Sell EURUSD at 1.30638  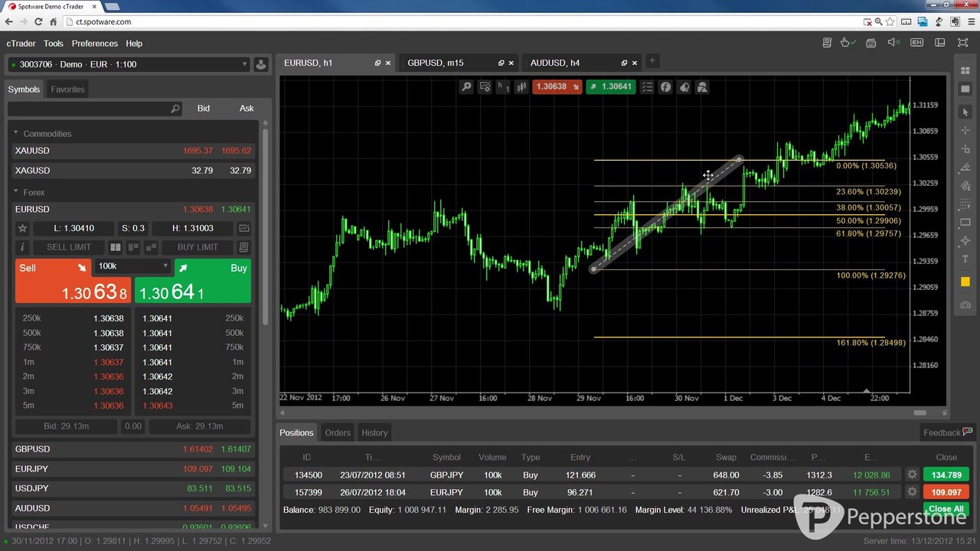click(x=74, y=281)
